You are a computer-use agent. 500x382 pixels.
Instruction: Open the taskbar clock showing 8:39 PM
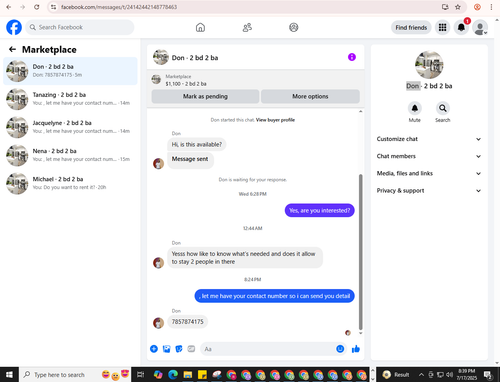[x=466, y=375]
